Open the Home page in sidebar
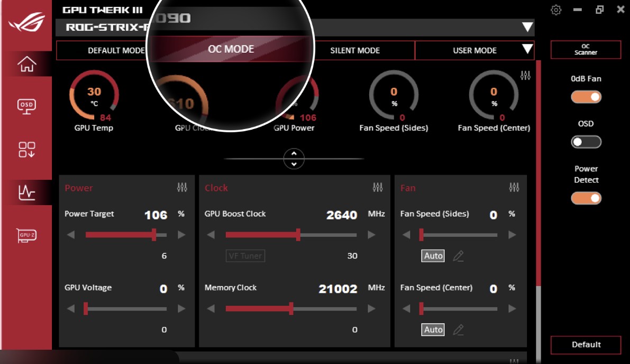This screenshot has height=364, width=630. pos(27,64)
